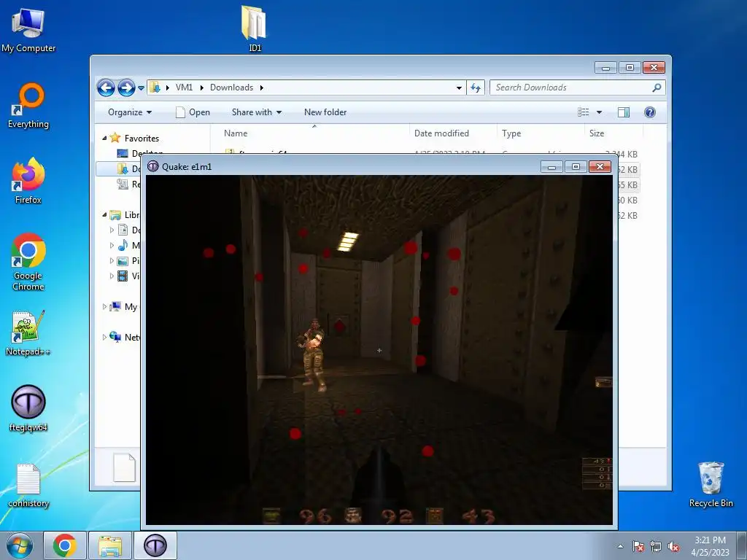Go forward in Explorer navigation
The height and width of the screenshot is (560, 747).
(126, 87)
